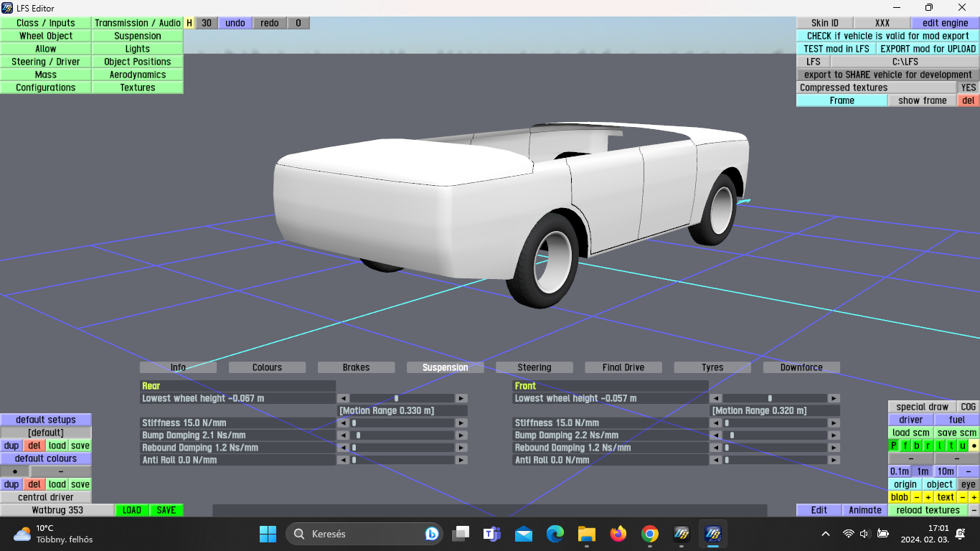
Task: Open the [default] setup selector
Action: (46, 433)
